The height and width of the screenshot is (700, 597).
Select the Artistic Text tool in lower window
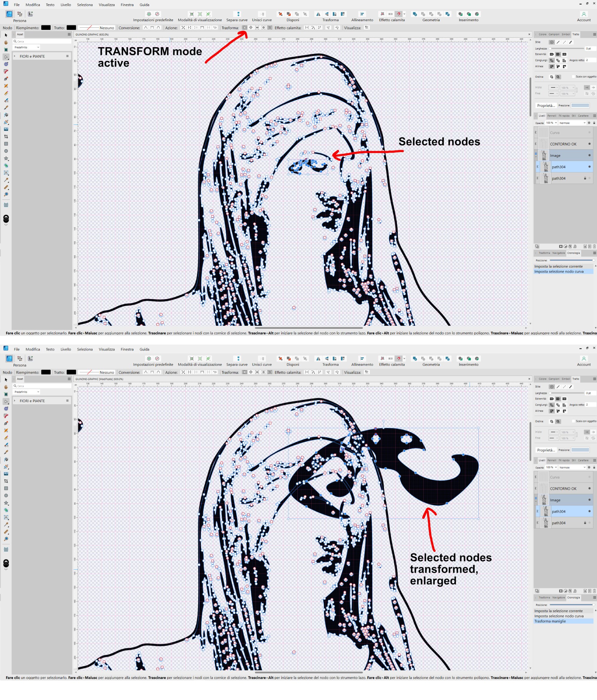point(6,517)
